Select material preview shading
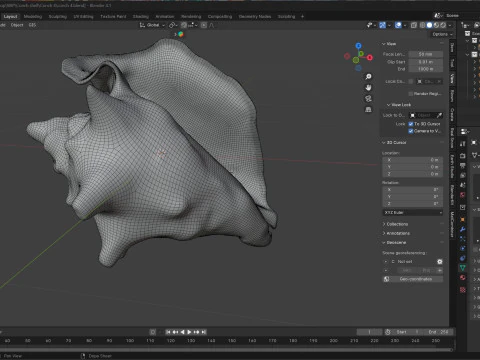Viewport: 480px width, 360px height. click(x=436, y=25)
